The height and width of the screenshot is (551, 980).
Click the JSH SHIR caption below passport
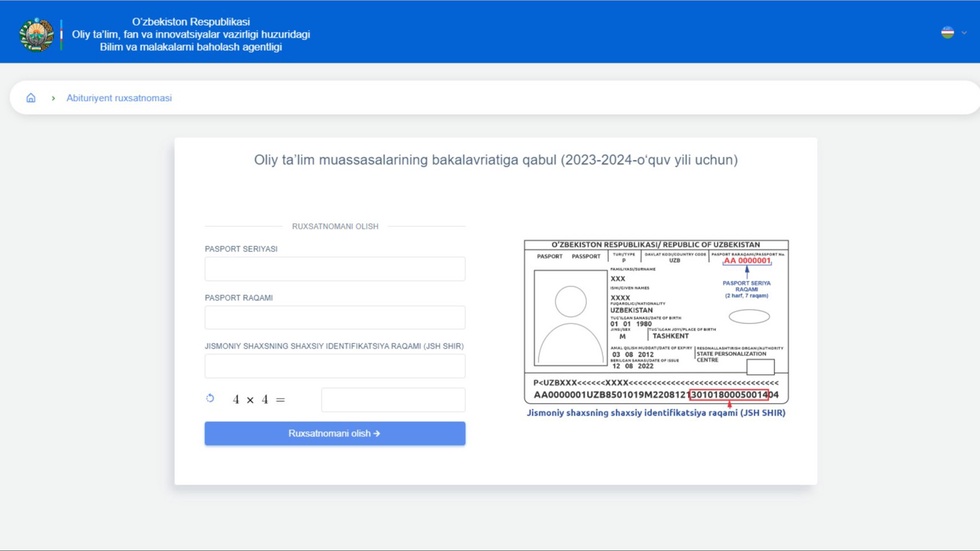[655, 412]
